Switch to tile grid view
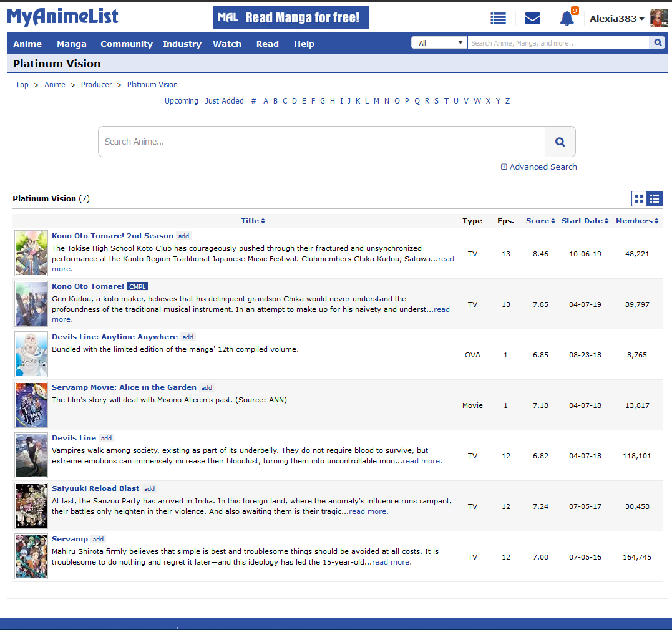The width and height of the screenshot is (672, 630). [x=639, y=198]
